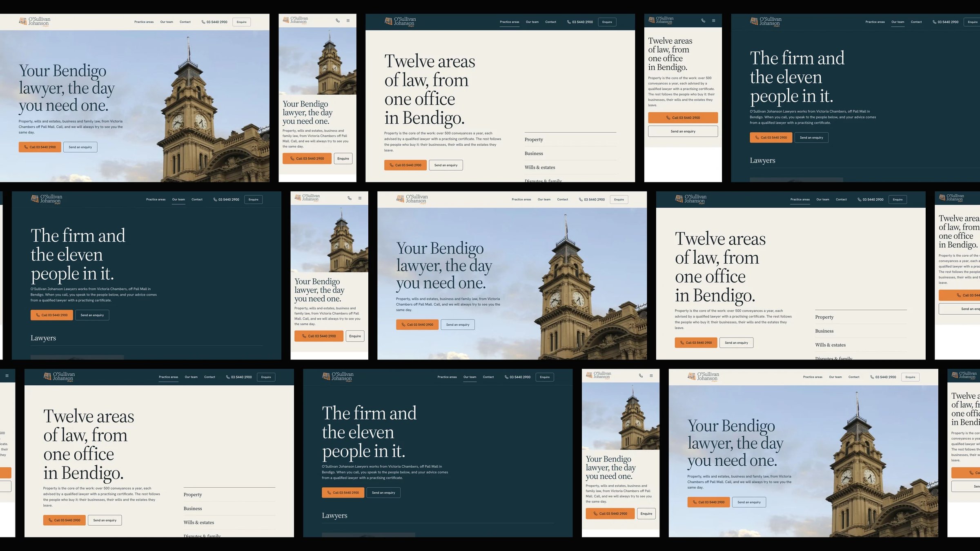Click O'Sullivan Johanson logo in middle-row team page
Image resolution: width=980 pixels, height=551 pixels.
pos(47,199)
